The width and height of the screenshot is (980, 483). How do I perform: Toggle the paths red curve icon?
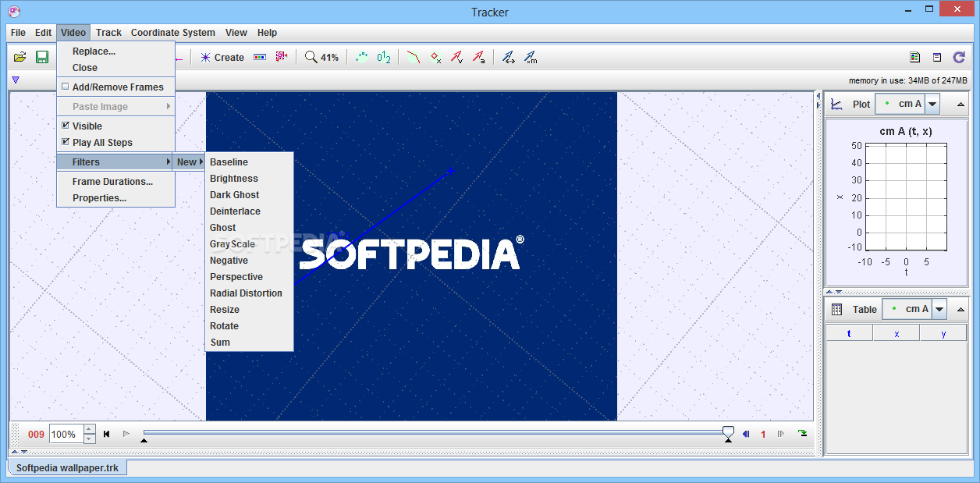pos(414,57)
